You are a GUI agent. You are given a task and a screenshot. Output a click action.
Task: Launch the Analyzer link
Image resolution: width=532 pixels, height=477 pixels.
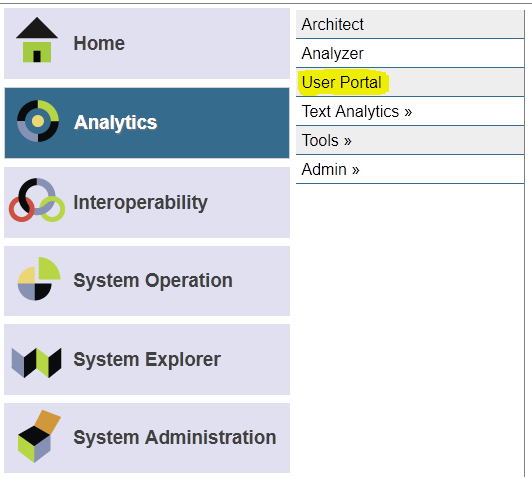tap(332, 54)
